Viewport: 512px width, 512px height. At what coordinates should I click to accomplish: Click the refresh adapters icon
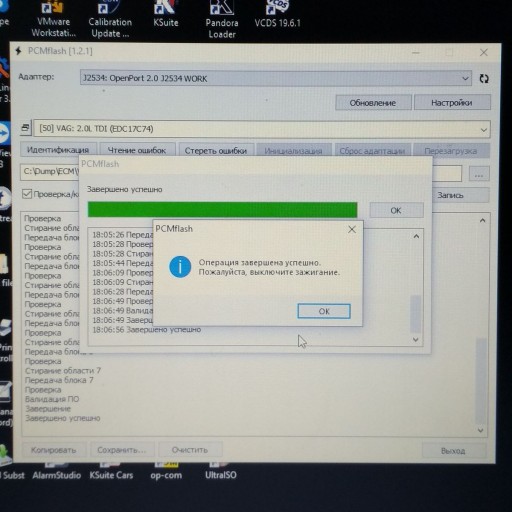484,79
